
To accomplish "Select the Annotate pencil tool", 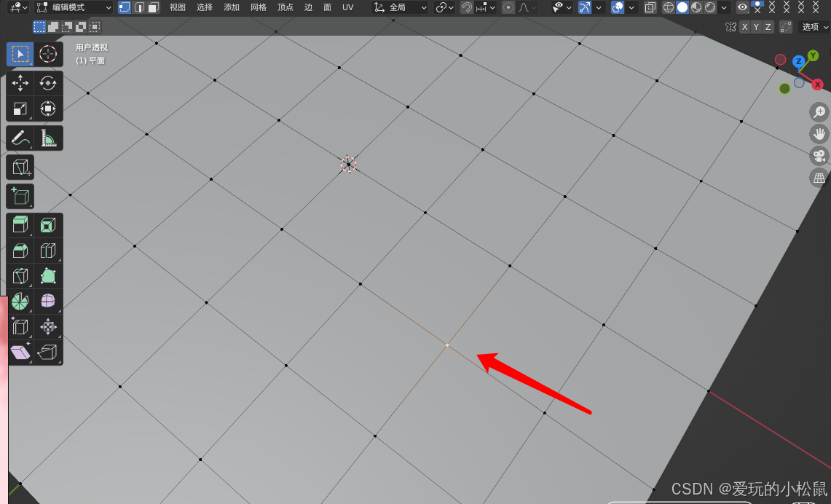I will [x=20, y=138].
